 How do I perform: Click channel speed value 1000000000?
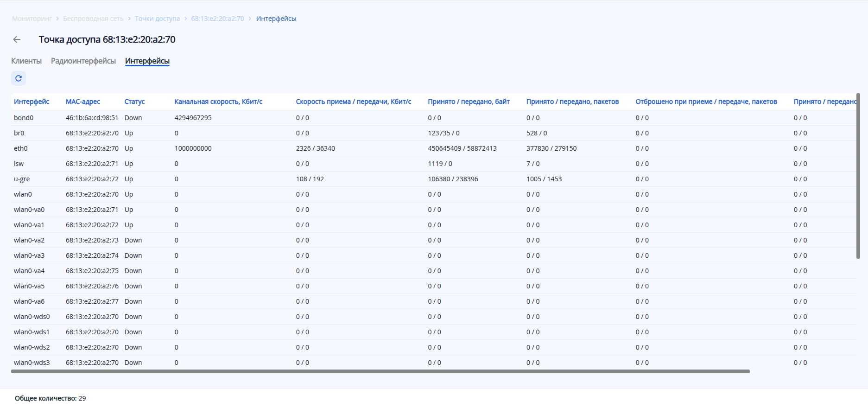coord(193,148)
